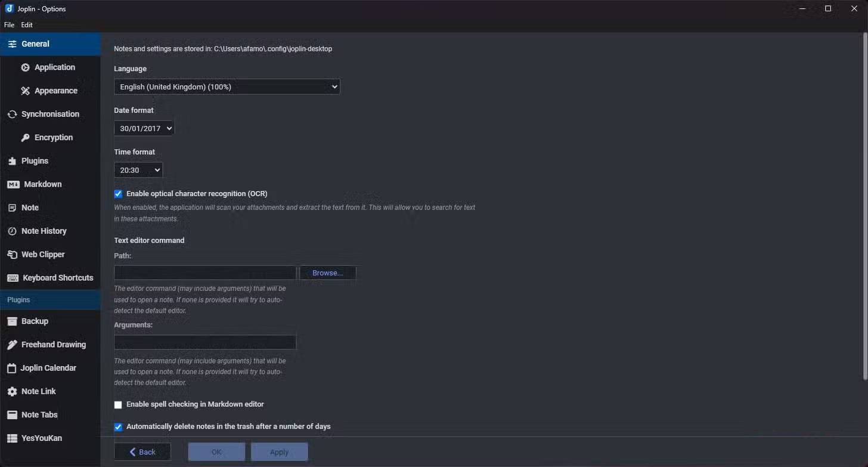Disable optical character recognition (OCR) checkbox
The width and height of the screenshot is (868, 467).
point(118,194)
